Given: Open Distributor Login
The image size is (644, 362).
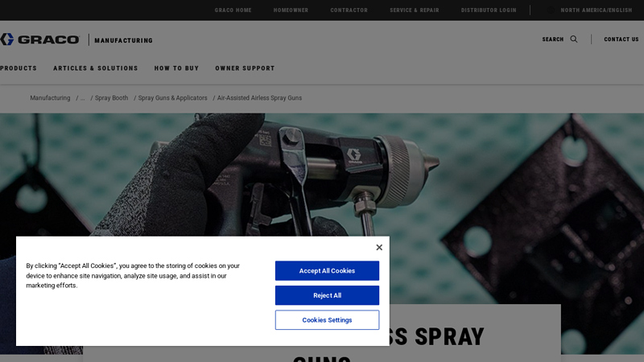Looking at the screenshot, I should [x=489, y=10].
